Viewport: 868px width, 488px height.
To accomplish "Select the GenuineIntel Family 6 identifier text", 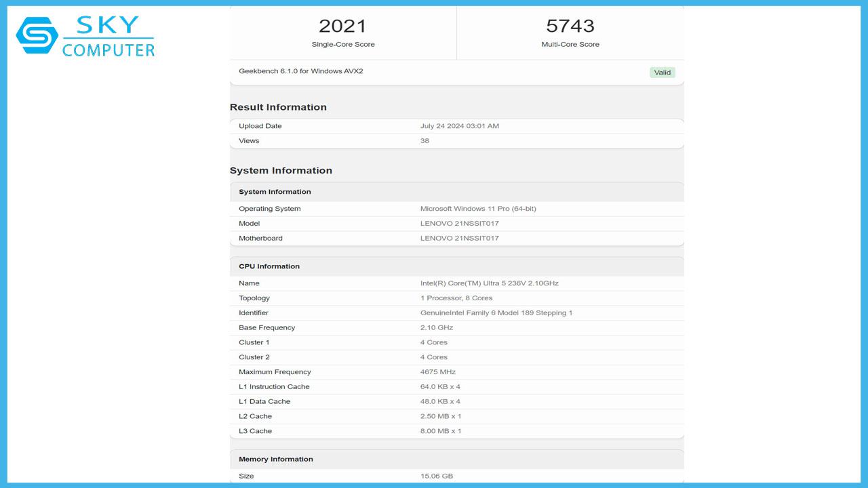I will tap(496, 313).
